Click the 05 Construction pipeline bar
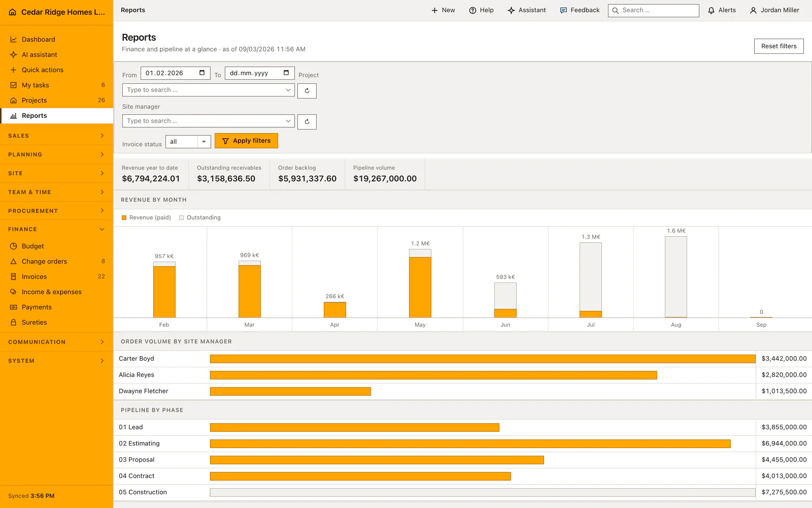The width and height of the screenshot is (812, 508). point(483,492)
